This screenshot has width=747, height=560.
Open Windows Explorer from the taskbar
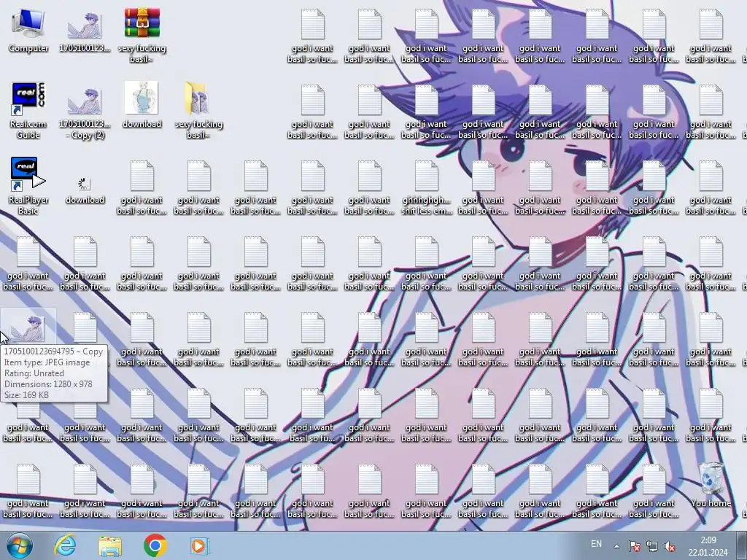(110, 545)
